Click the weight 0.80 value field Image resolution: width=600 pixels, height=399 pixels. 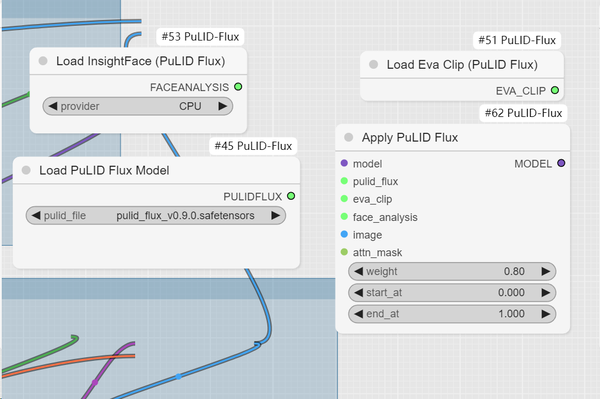tap(452, 271)
